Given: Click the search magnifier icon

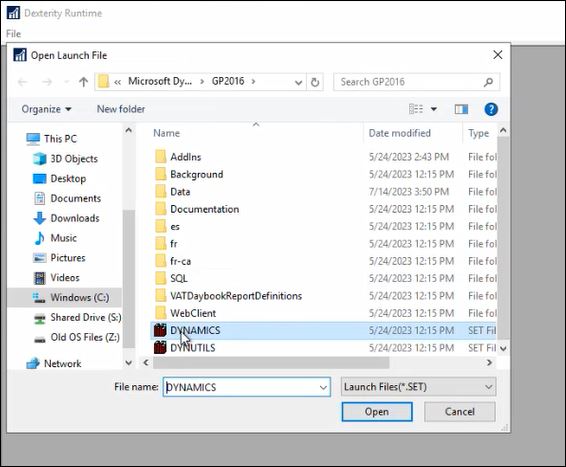Looking at the screenshot, I should (488, 82).
